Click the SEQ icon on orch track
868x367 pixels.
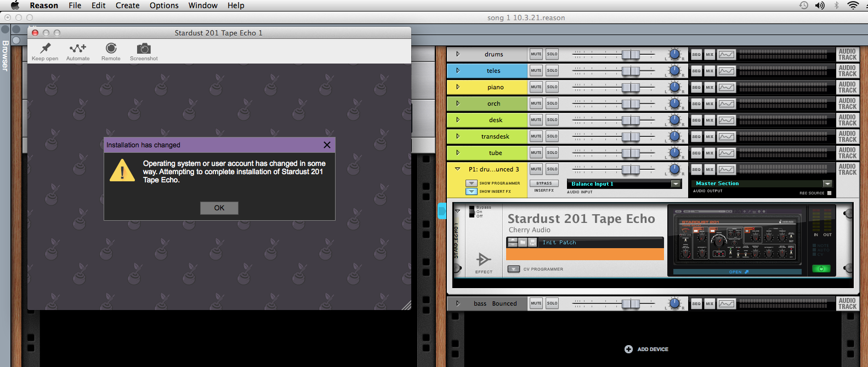[x=696, y=104]
